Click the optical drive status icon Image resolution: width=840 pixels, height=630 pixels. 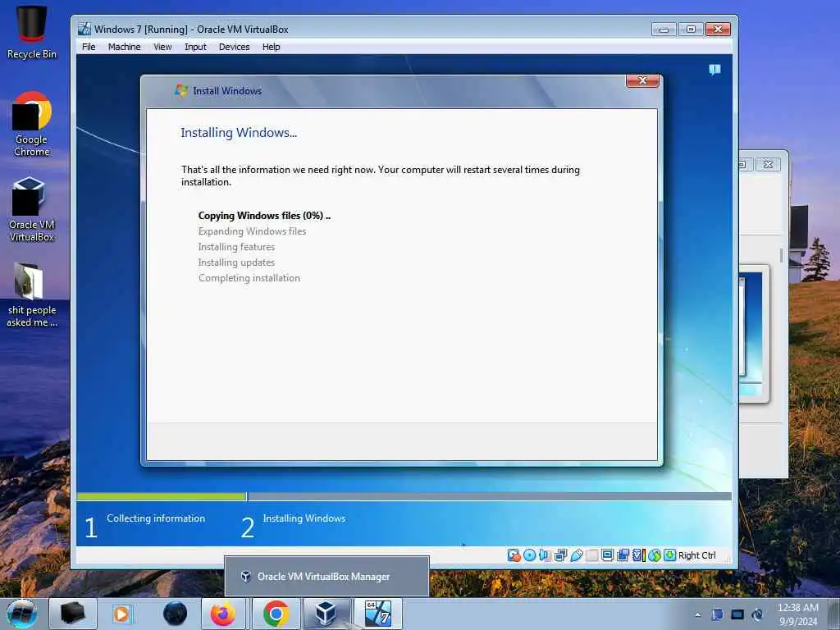click(x=529, y=555)
